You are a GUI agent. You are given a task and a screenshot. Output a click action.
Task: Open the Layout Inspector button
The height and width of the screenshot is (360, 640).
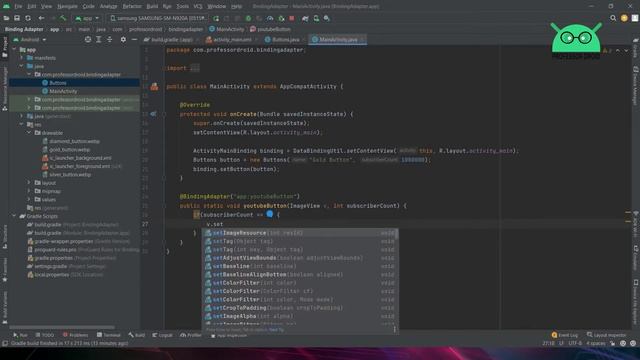607,335
